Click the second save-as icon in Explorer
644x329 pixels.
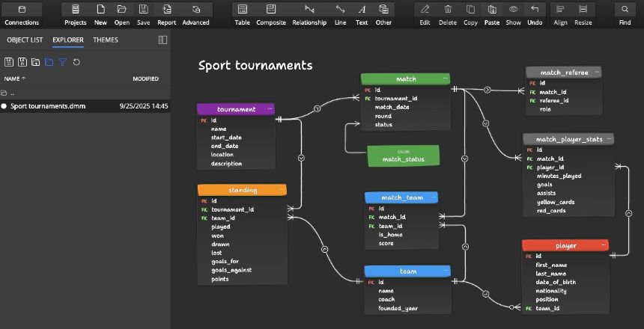[x=22, y=62]
